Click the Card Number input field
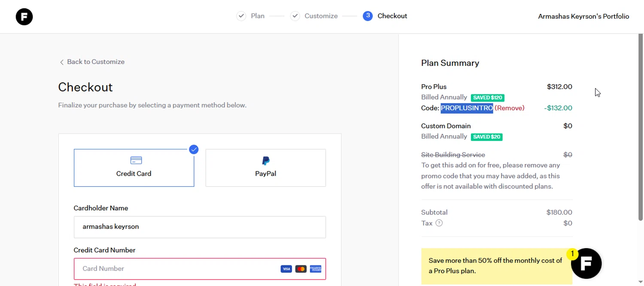Screen dimensions: 644x286 click(200, 269)
